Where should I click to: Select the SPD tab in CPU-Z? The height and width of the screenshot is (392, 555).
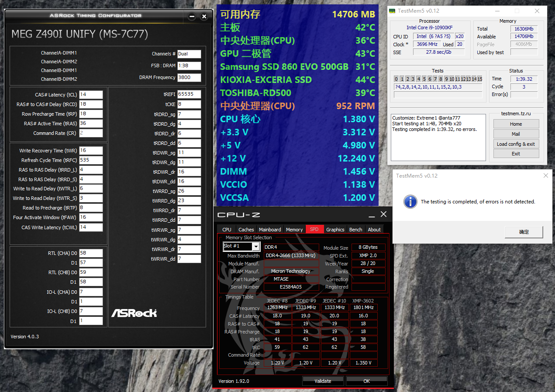coord(314,229)
